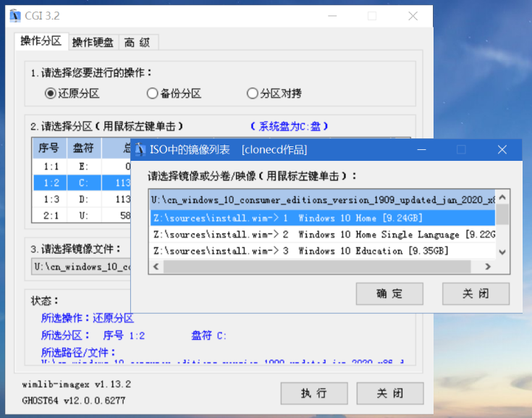Click the 系统盘为C:盘 blue text
This screenshot has width=532, height=418.
290,126
